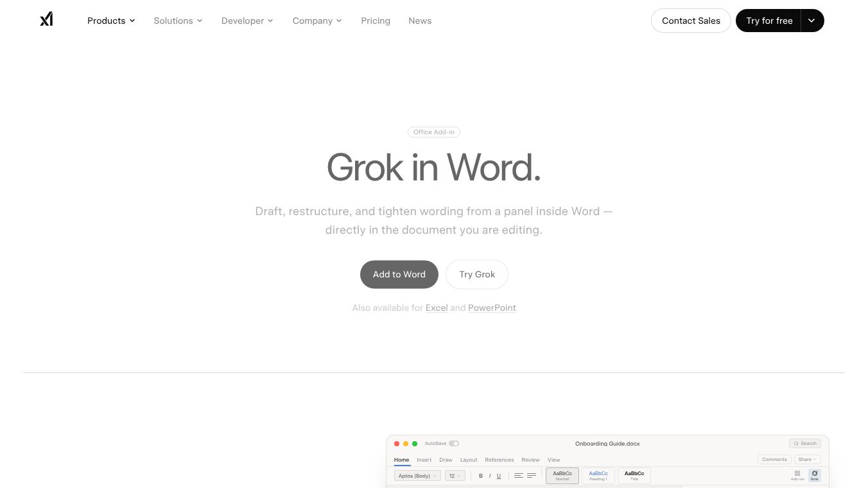Select the Home ribbon tab
The height and width of the screenshot is (488, 868).
[401, 460]
